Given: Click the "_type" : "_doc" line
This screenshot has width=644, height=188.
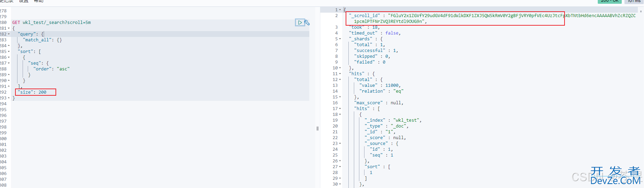Looking at the screenshot, I should 387,126.
